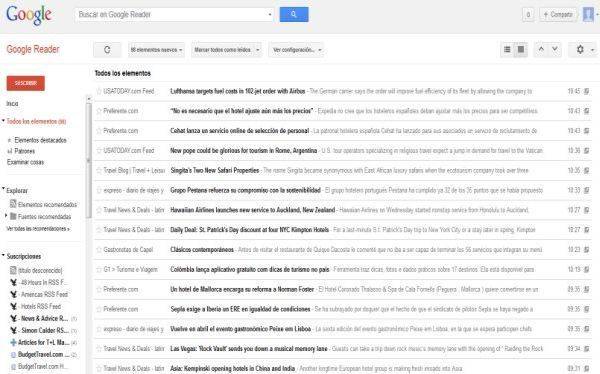
Task: Select Patrones in the sidebar
Action: point(24,151)
